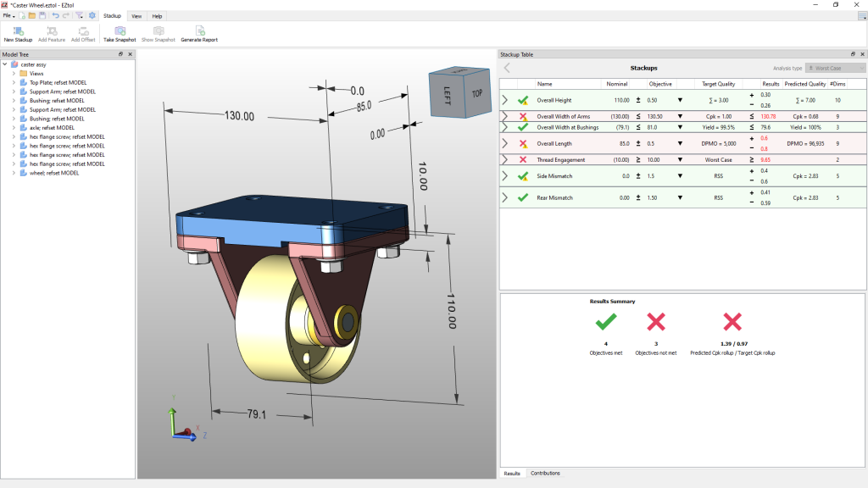Collapse the caster assy tree node
The image size is (868, 488).
[7, 64]
